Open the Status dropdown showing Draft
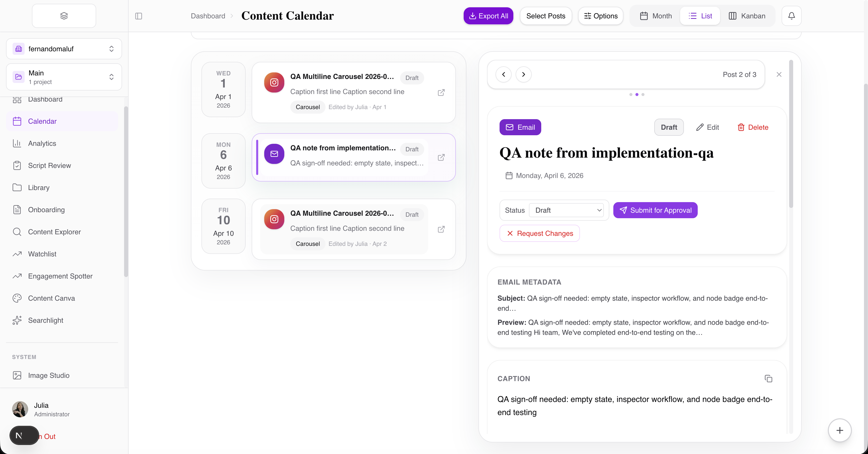The height and width of the screenshot is (454, 868). point(567,210)
